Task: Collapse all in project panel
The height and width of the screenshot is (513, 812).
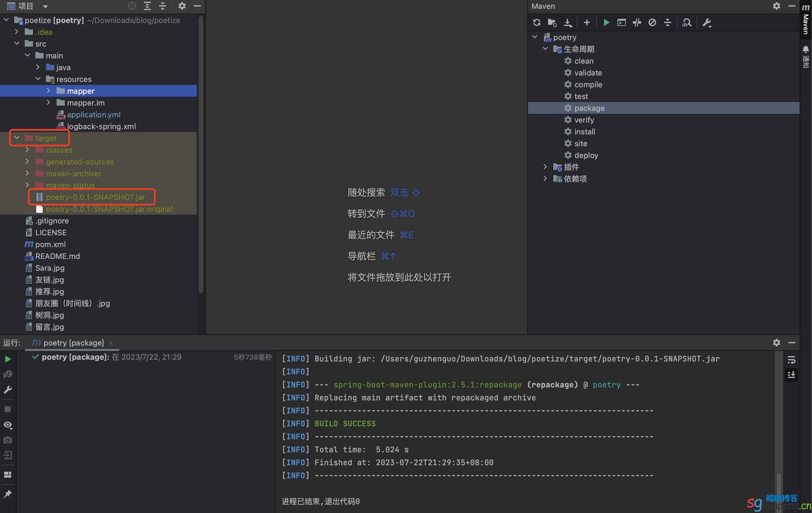Action: click(x=163, y=6)
